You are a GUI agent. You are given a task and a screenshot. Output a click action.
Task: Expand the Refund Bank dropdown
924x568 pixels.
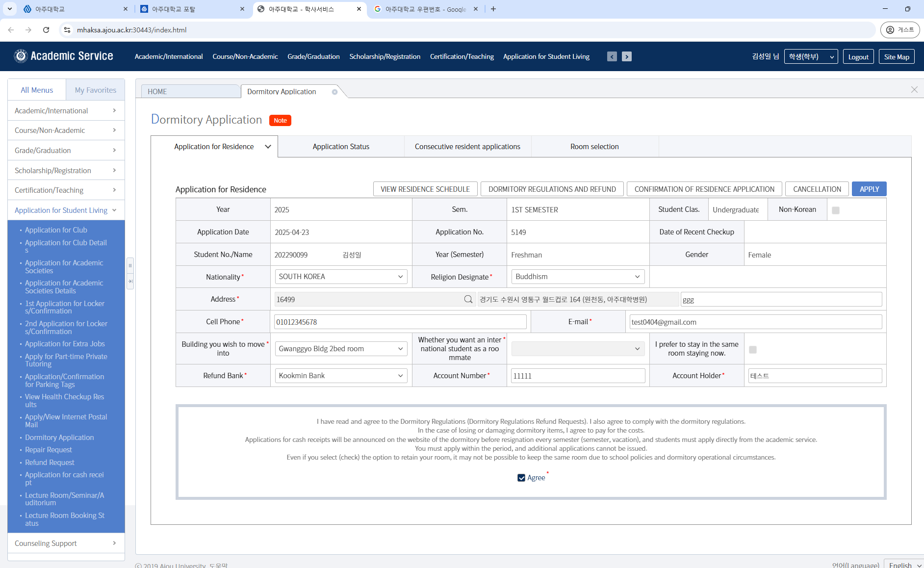341,376
